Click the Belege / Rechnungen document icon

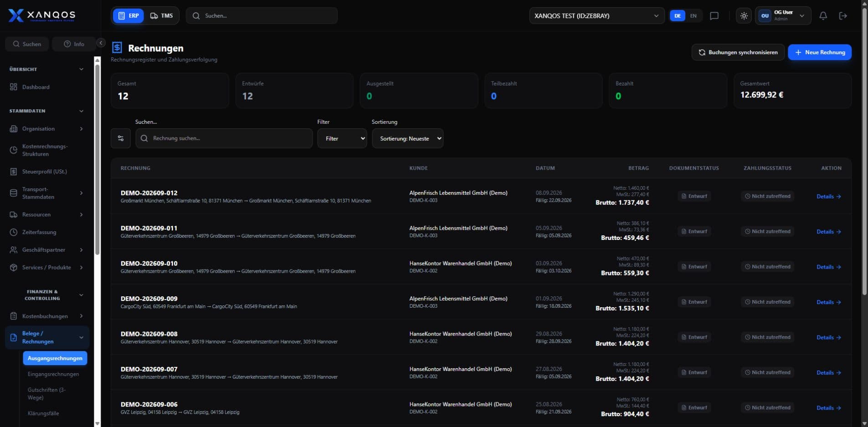(x=14, y=337)
